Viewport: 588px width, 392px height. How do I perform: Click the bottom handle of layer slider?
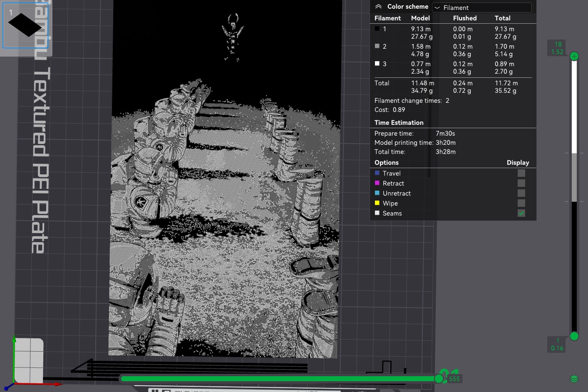(x=574, y=336)
